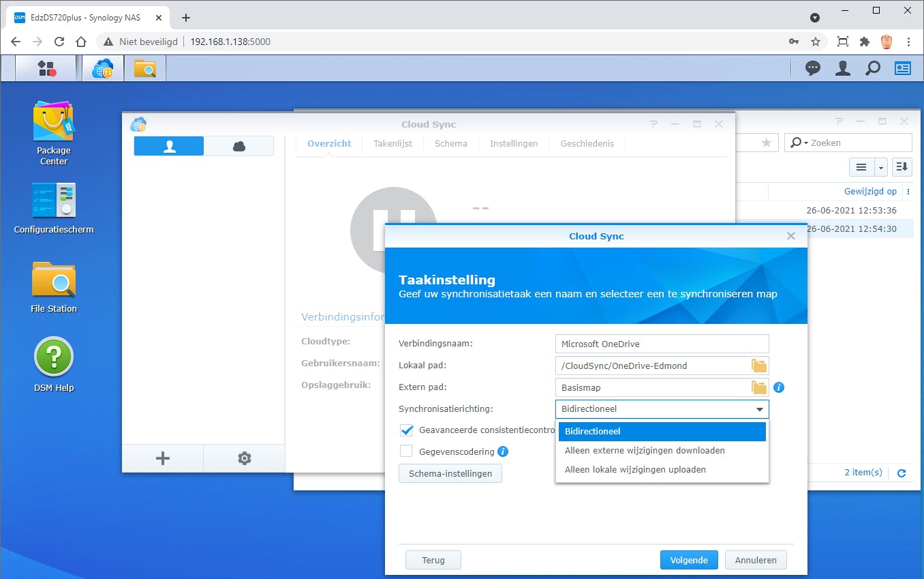Go to browser home page
The height and width of the screenshot is (579, 924).
[81, 42]
